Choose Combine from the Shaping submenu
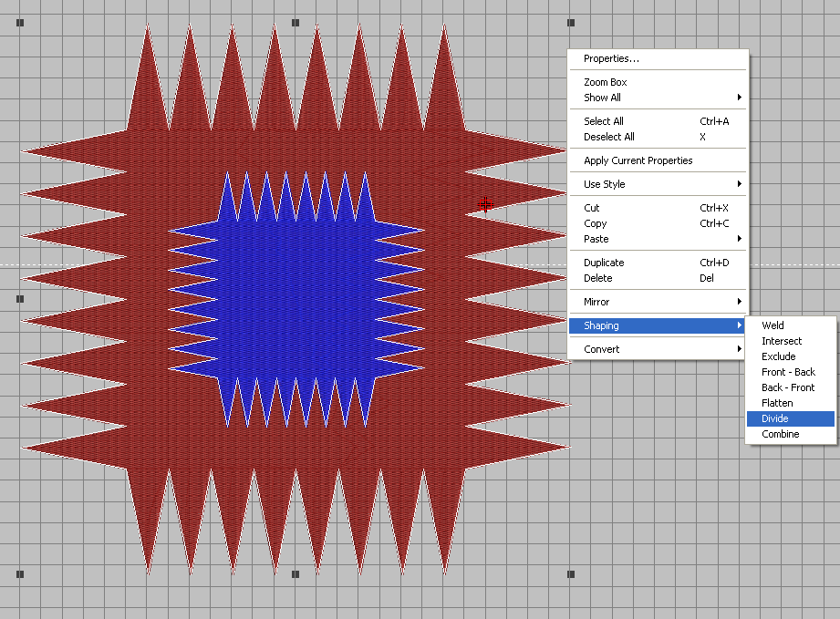This screenshot has width=840, height=619. coord(780,434)
